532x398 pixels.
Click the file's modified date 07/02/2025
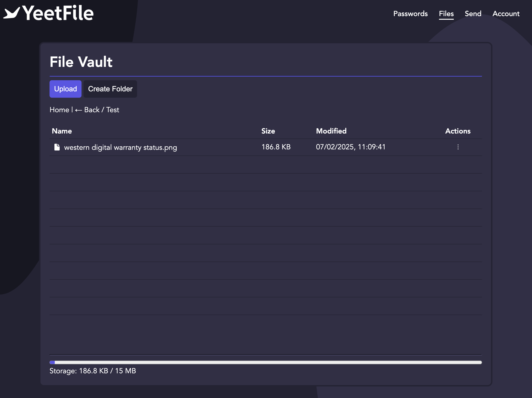point(334,147)
